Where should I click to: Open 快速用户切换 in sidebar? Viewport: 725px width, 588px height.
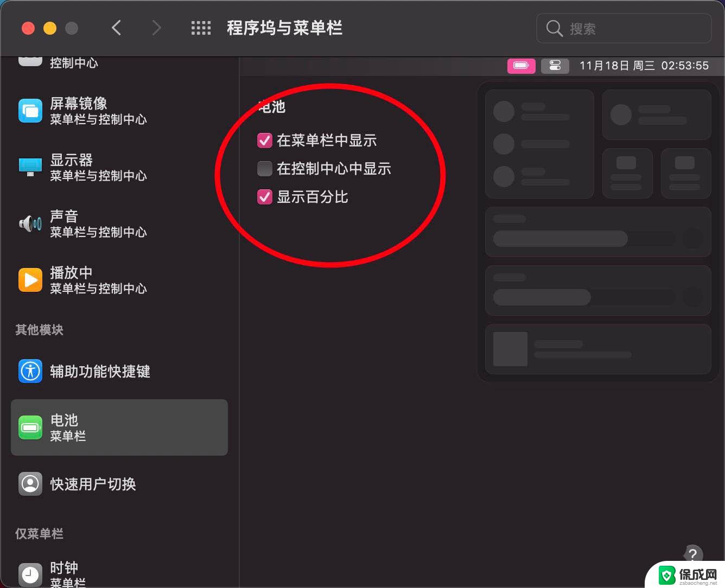(119, 484)
